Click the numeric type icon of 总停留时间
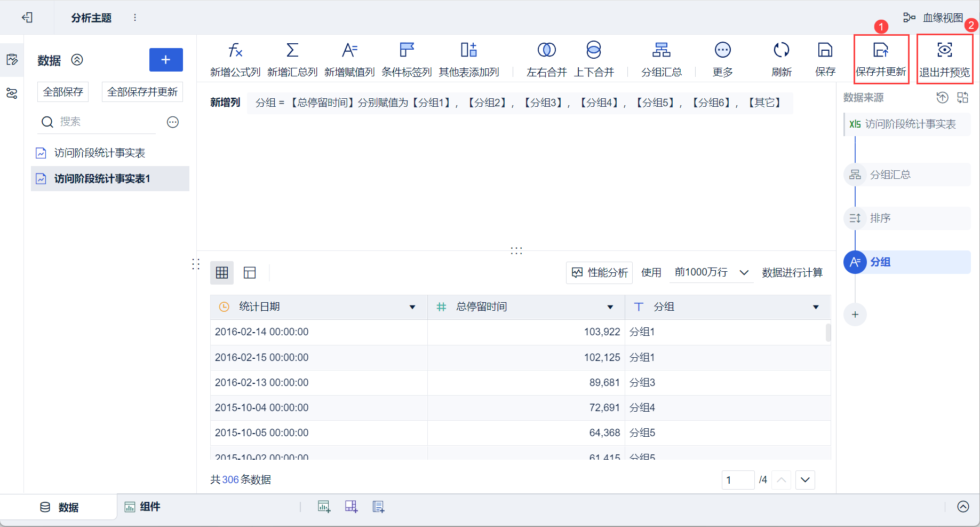980x527 pixels. (x=441, y=307)
